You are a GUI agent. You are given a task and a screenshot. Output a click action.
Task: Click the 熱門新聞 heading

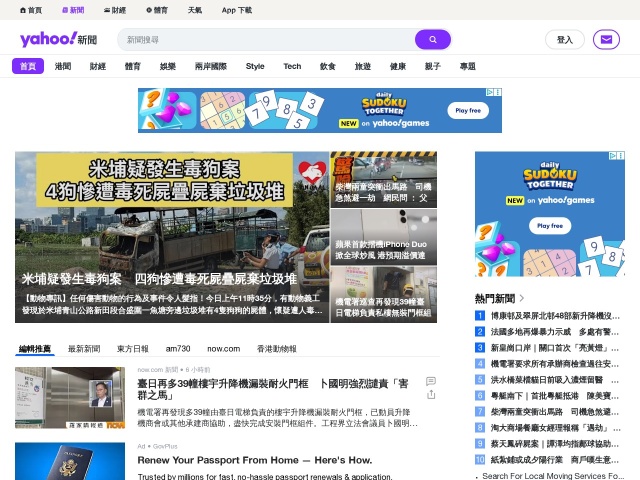coord(495,298)
